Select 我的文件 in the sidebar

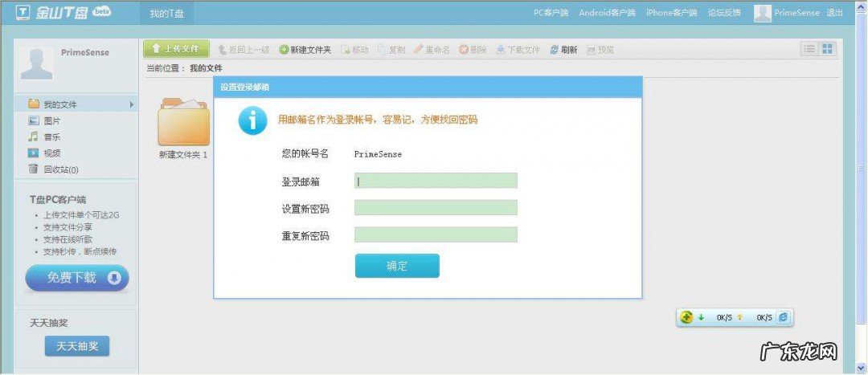76,104
